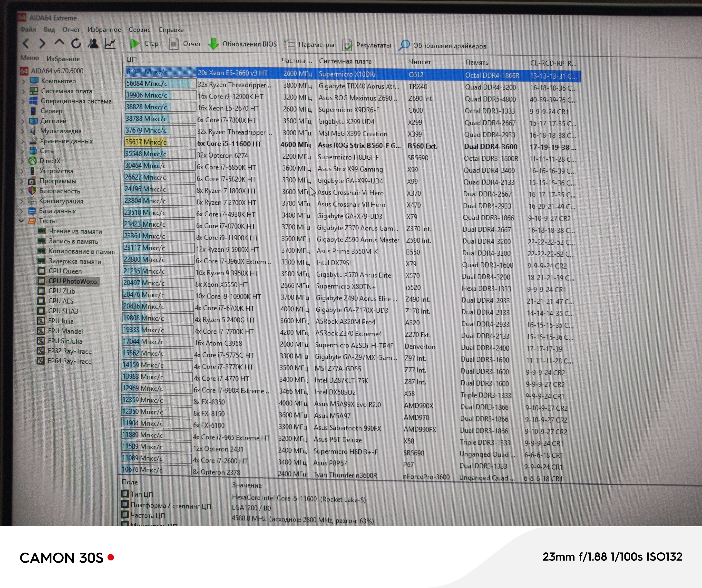Open the Сервис menu

click(139, 30)
